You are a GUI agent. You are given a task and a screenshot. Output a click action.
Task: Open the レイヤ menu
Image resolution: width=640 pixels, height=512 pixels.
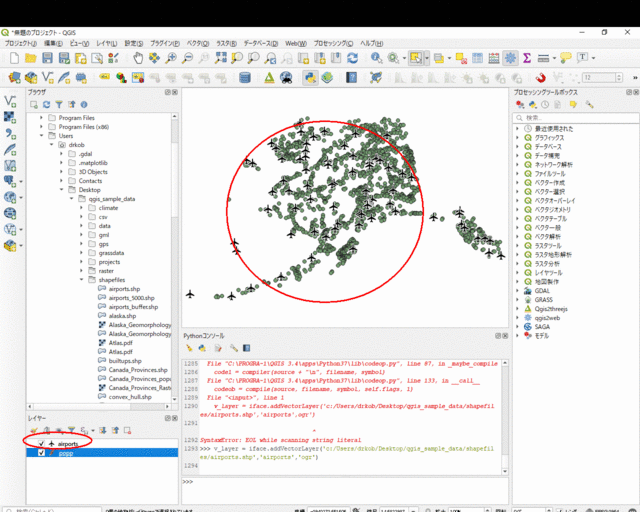pos(107,43)
